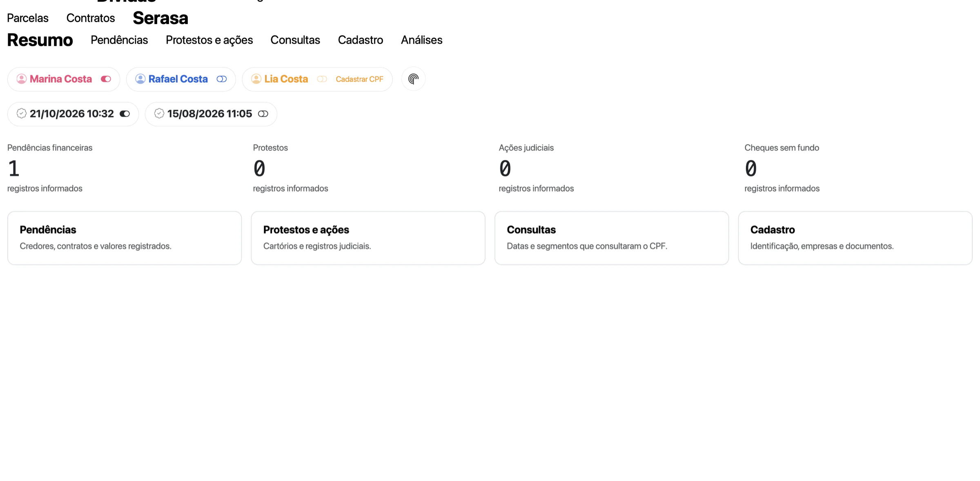980x481 pixels.
Task: Click verified badge icon beside 21/10/2026 10:32
Action: click(22, 114)
